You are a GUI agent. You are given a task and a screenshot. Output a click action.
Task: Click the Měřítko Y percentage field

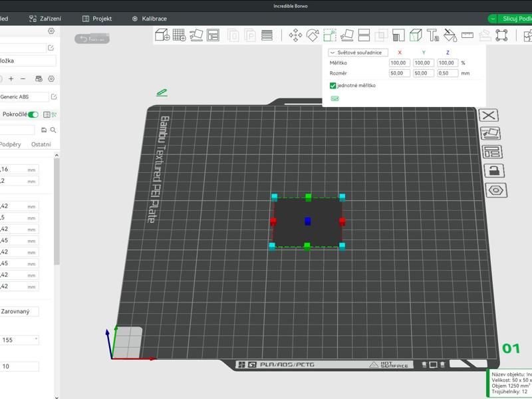click(x=424, y=63)
